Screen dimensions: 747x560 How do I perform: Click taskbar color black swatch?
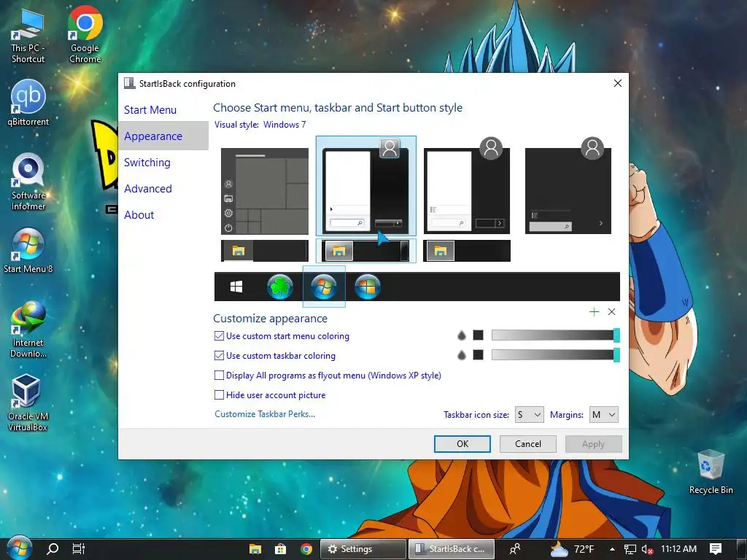(x=478, y=355)
